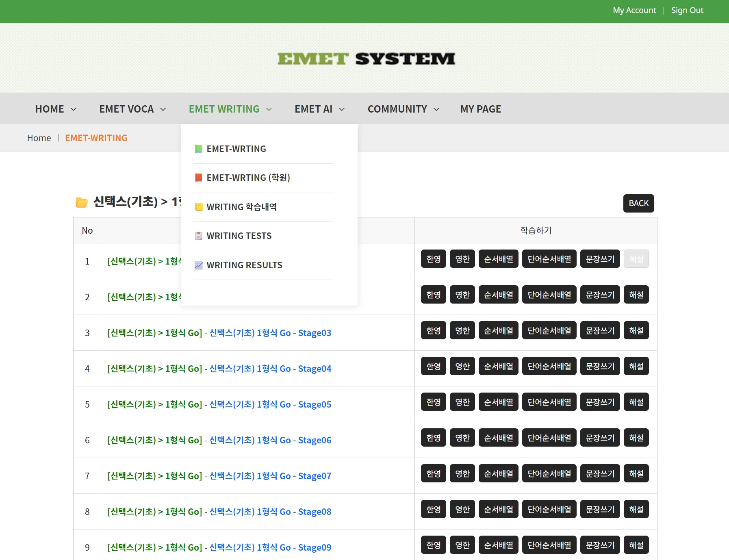This screenshot has width=729, height=560.
Task: Click the clipboard icon beside WRITING TESTS
Action: 199,236
